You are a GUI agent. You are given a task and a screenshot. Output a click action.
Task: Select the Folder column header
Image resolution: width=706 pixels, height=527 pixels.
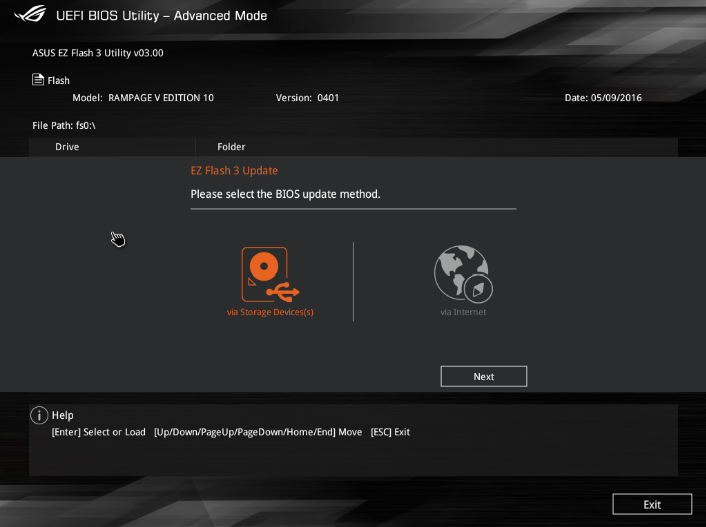pyautogui.click(x=231, y=147)
